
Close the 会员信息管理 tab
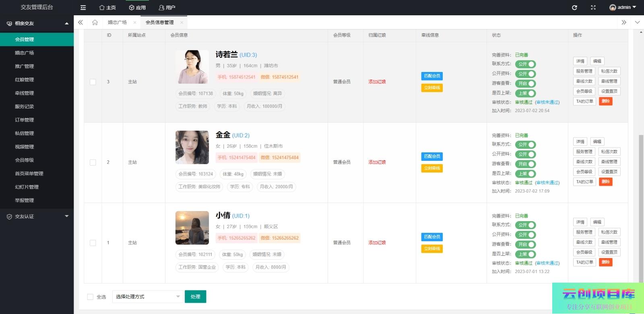point(182,23)
